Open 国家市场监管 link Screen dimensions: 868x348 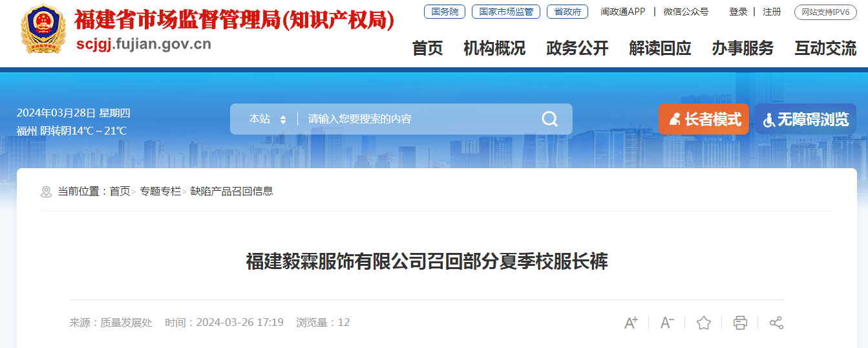(x=506, y=12)
